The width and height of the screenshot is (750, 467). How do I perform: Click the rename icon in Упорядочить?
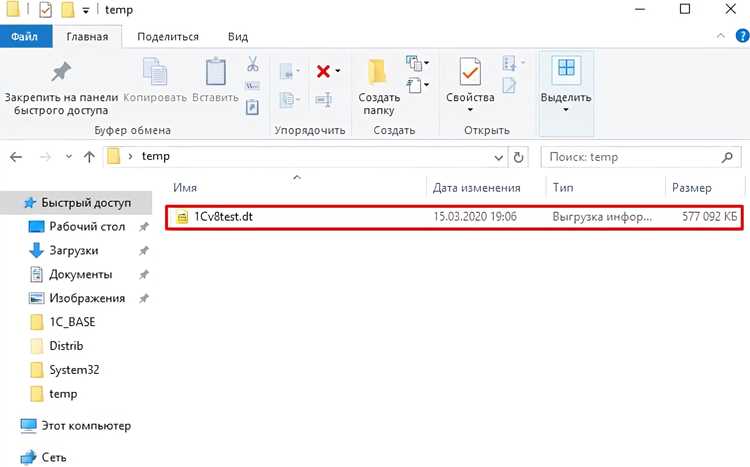tap(324, 100)
